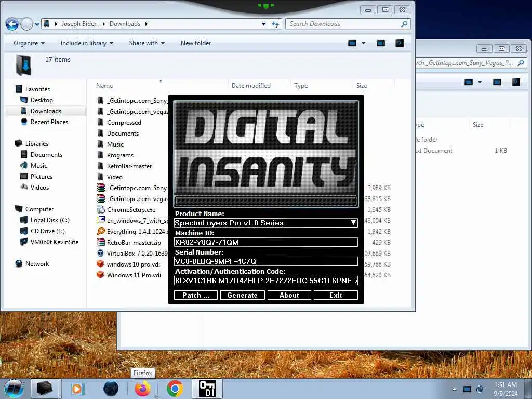The width and height of the screenshot is (532, 399).
Task: Select Documents under Libraries
Action: (x=46, y=155)
